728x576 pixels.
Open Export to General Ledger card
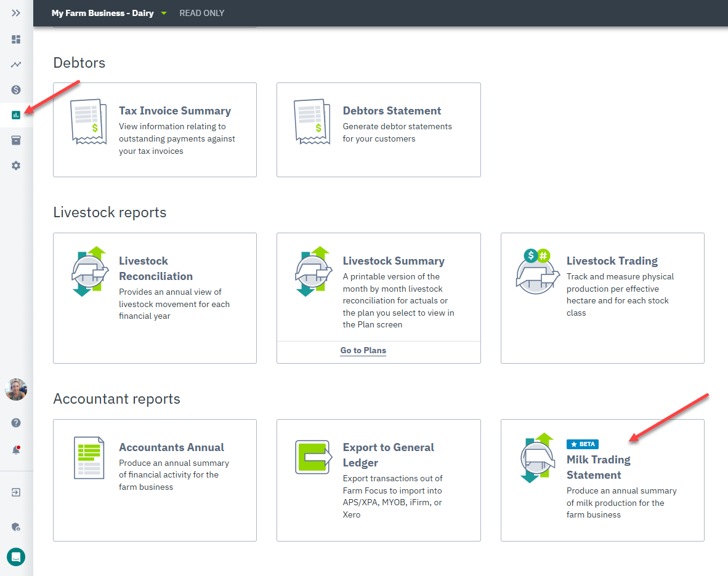point(378,480)
